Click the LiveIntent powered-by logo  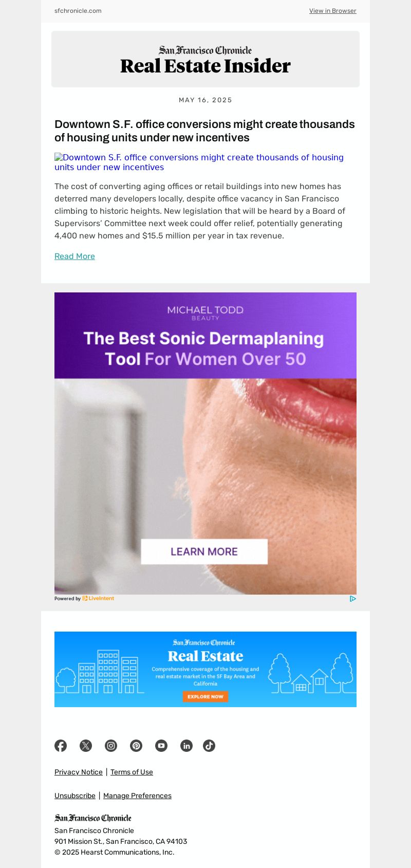pyautogui.click(x=98, y=598)
